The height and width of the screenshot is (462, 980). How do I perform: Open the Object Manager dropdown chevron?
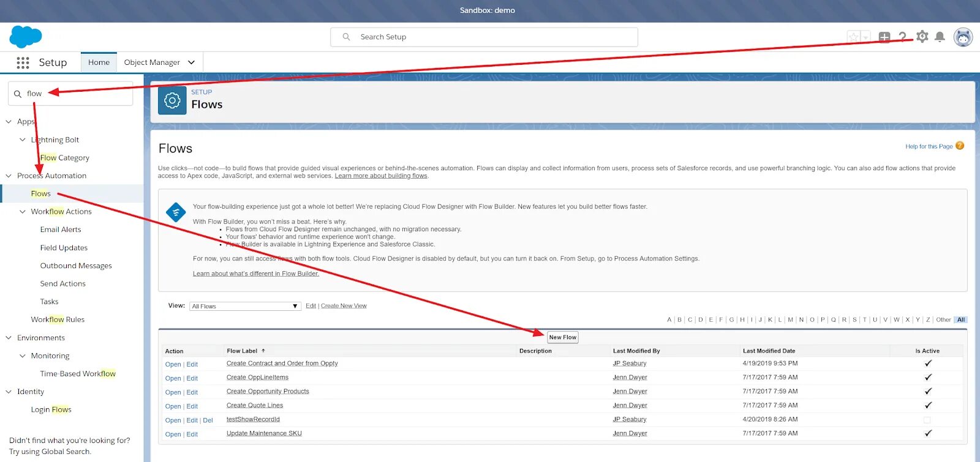click(191, 62)
